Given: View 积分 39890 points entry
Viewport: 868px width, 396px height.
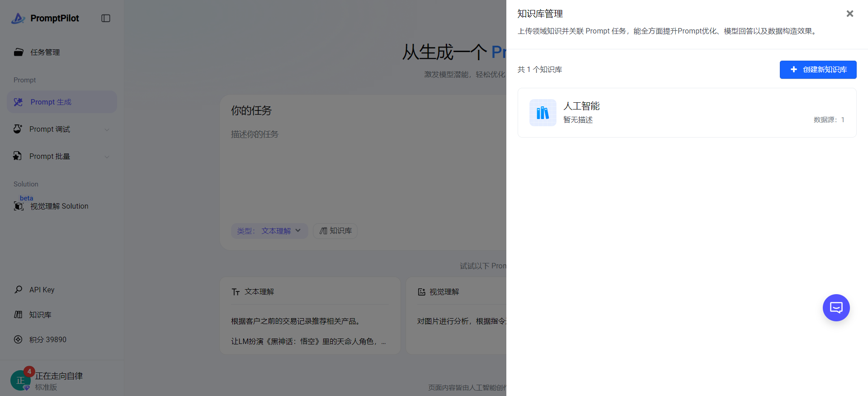Looking at the screenshot, I should [62, 339].
